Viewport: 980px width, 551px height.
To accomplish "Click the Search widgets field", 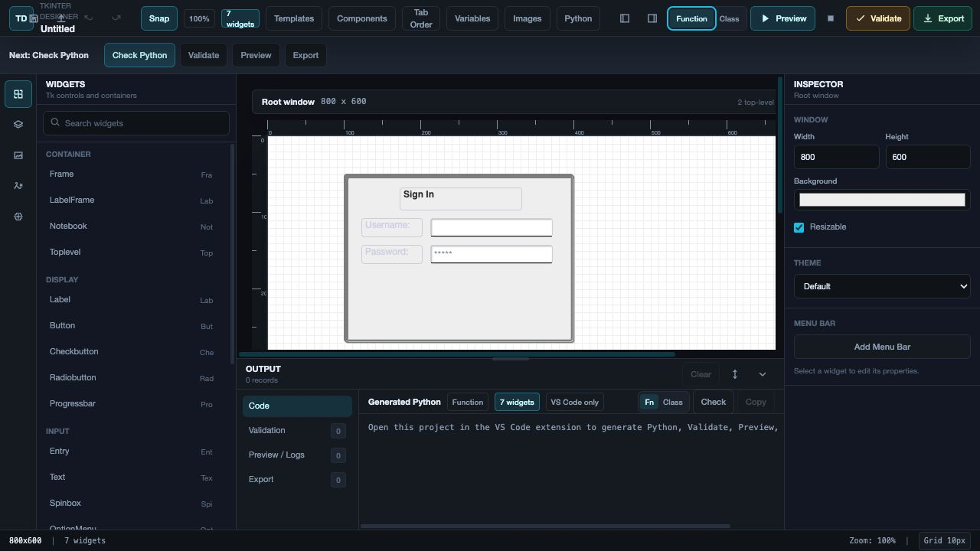I will click(x=136, y=123).
